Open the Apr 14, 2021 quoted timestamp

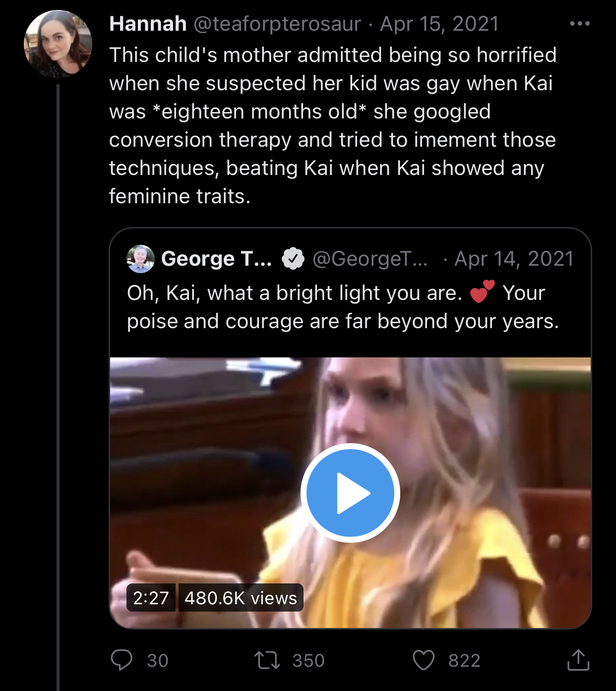[514, 259]
